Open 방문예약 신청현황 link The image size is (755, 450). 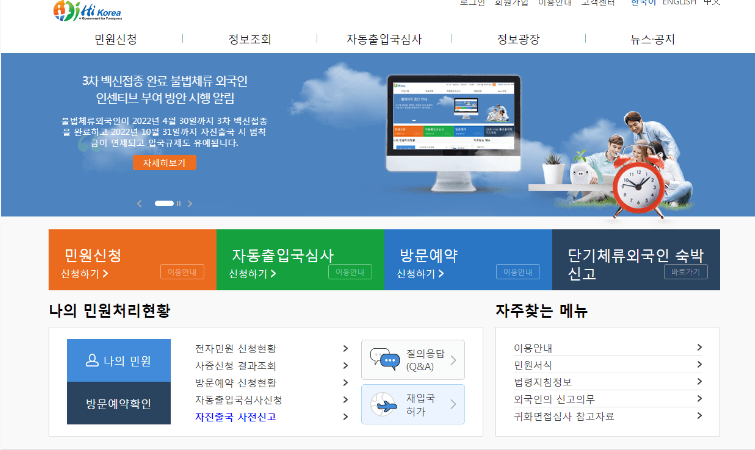point(235,383)
